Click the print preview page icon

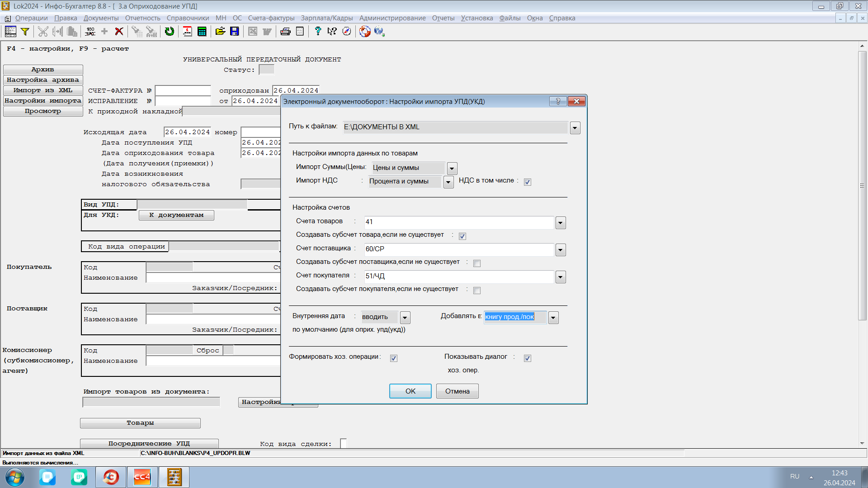pyautogui.click(x=300, y=31)
